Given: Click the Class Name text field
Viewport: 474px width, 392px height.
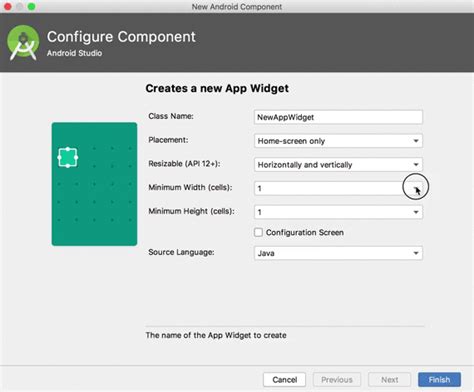Looking at the screenshot, I should tap(338, 117).
